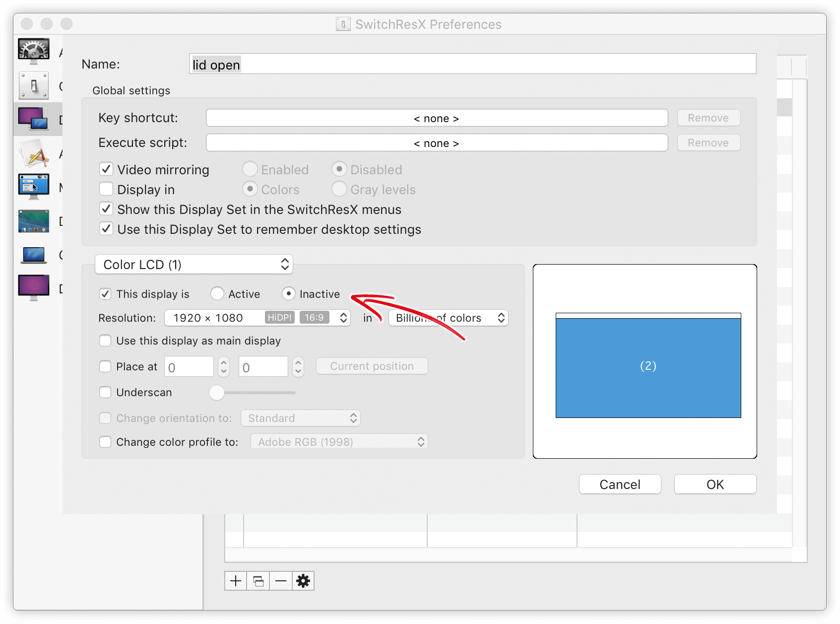Select the Enabled mirroring radio button
Viewport: 840px width, 624px height.
pyautogui.click(x=250, y=169)
